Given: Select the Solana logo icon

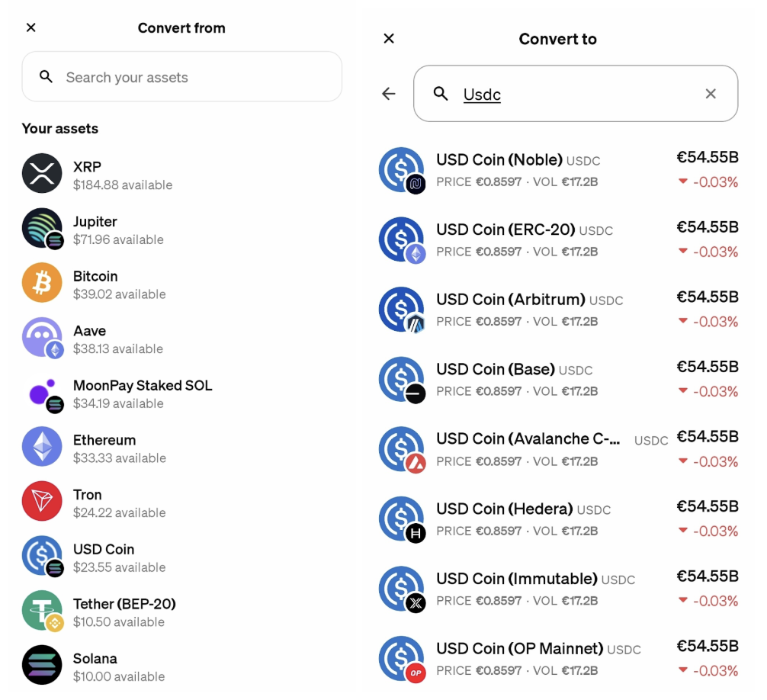Looking at the screenshot, I should click(42, 665).
